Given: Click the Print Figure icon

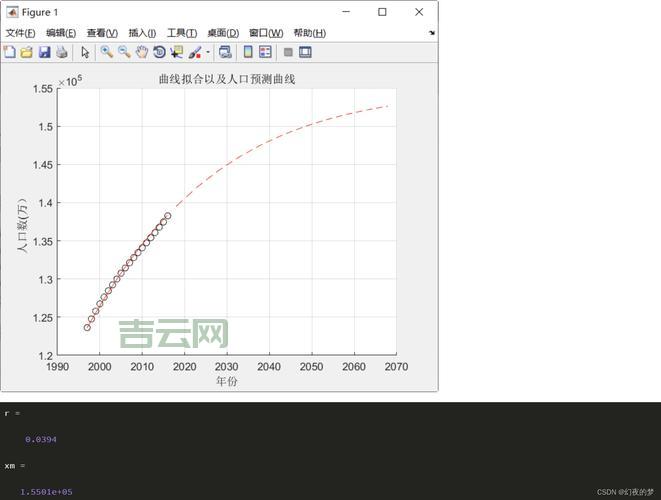Looking at the screenshot, I should (62, 52).
